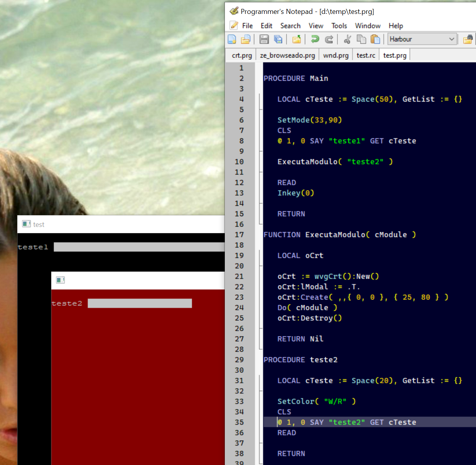Click the New file toolbar icon

tap(232, 39)
